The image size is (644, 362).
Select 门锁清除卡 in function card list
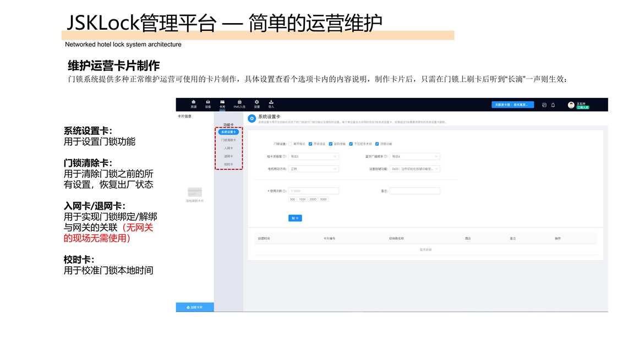click(x=228, y=140)
